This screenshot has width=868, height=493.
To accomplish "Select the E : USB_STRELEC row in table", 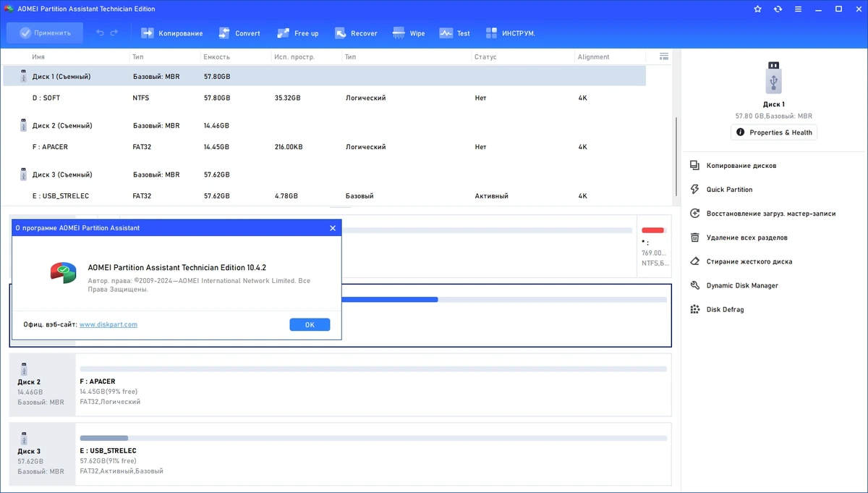I will click(324, 196).
